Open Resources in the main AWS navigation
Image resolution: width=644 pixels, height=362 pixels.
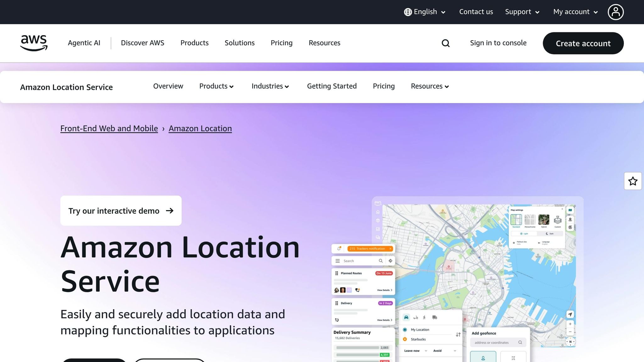pos(325,43)
